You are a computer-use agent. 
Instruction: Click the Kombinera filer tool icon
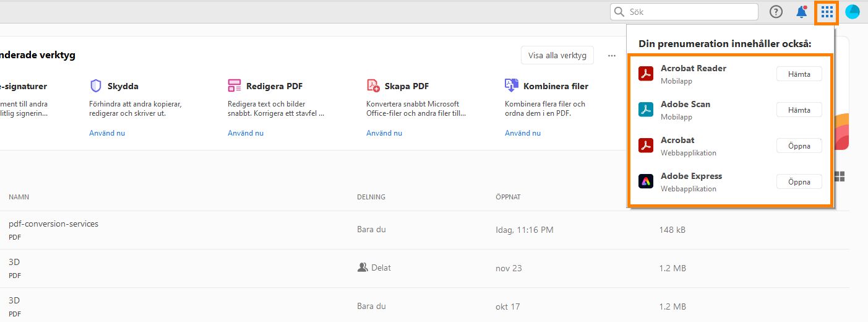512,85
